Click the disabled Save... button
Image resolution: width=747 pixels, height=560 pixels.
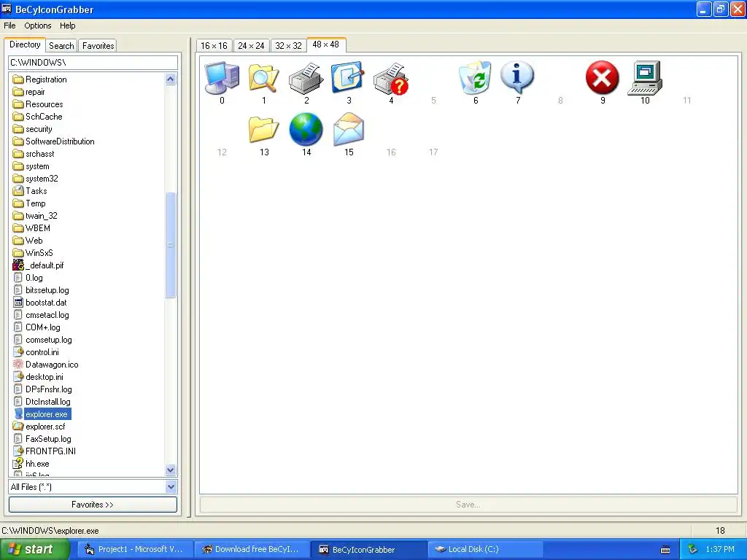pyautogui.click(x=468, y=505)
